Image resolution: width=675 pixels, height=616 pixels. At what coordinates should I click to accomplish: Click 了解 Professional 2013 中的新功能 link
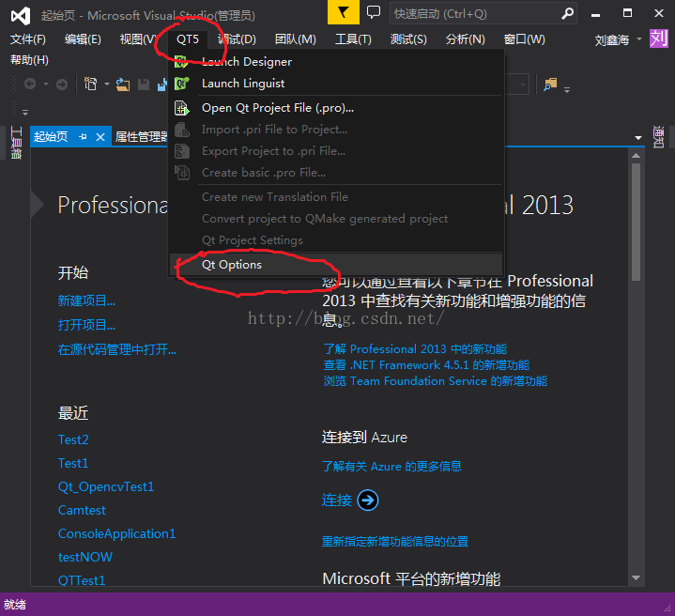pyautogui.click(x=415, y=348)
